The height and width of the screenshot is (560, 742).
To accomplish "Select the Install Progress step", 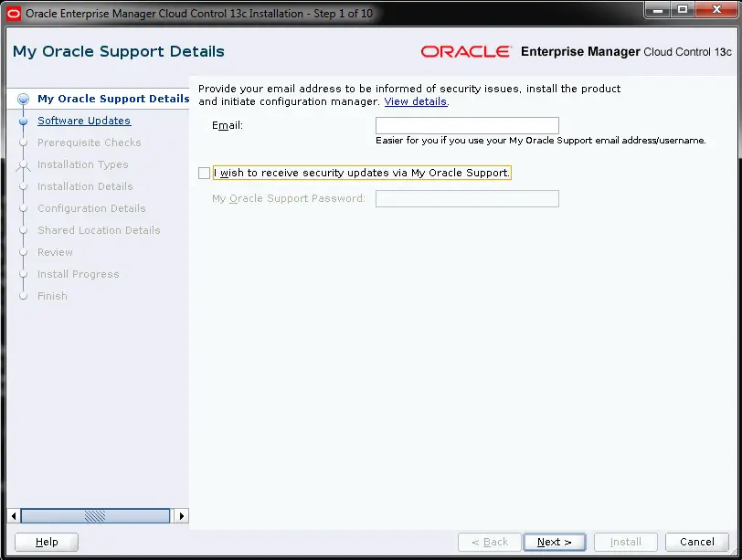I will (78, 274).
